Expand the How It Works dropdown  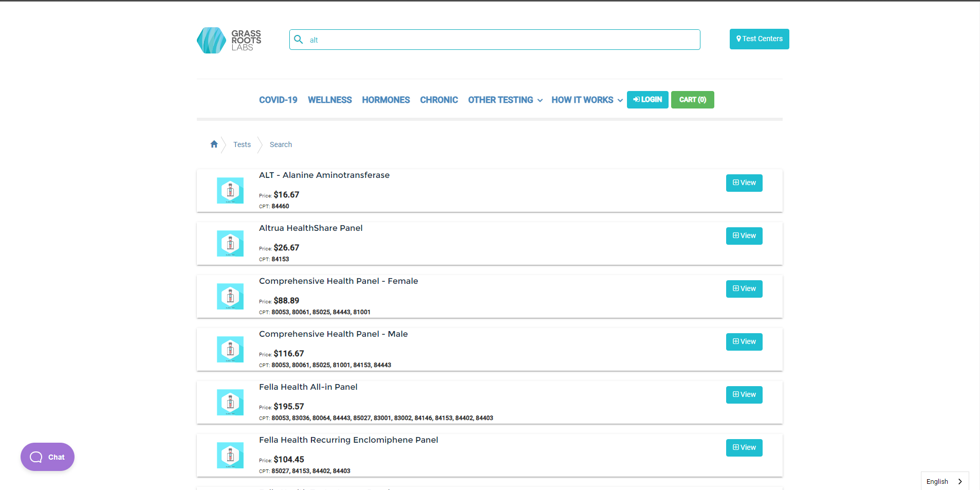pos(587,100)
